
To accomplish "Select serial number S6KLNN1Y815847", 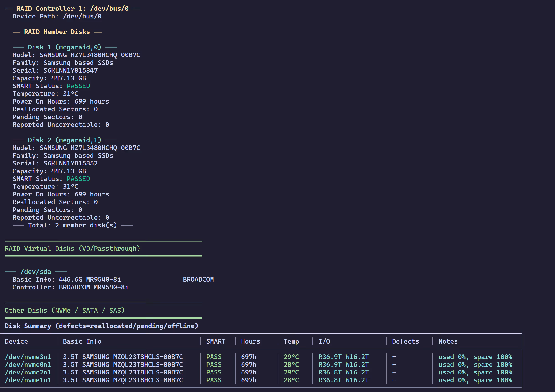I will click(71, 70).
